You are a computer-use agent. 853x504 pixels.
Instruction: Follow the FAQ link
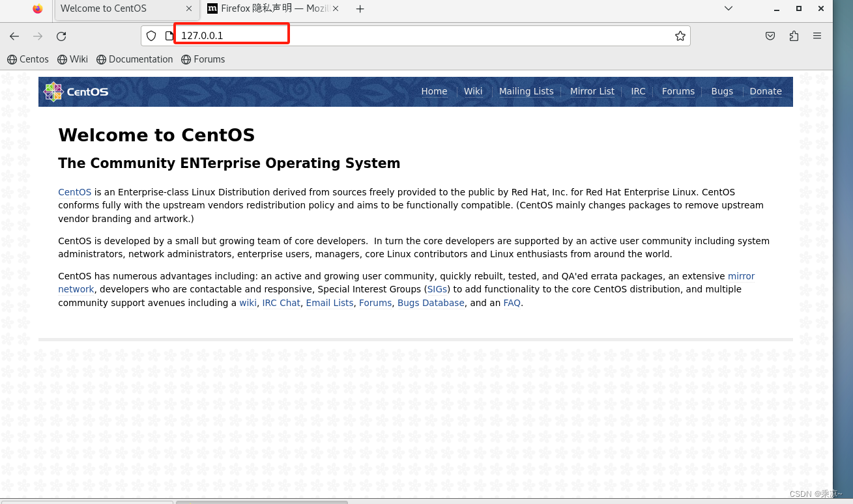512,303
